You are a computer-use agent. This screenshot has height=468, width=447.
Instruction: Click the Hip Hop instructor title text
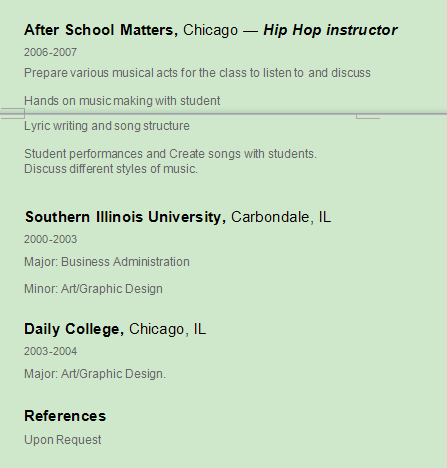coord(330,30)
